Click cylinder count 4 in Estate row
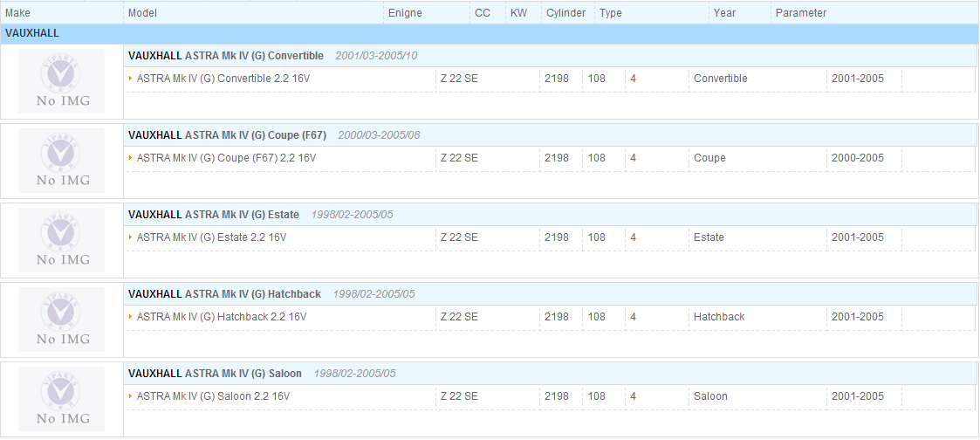This screenshot has width=980, height=440. [634, 237]
